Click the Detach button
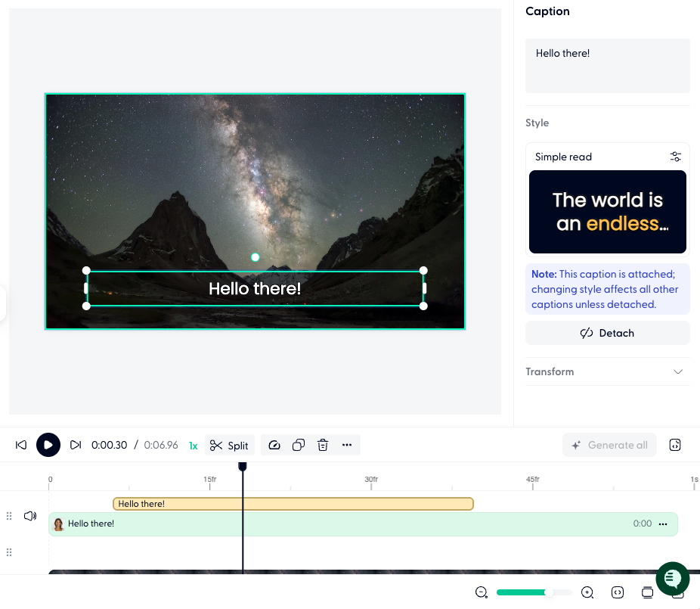The height and width of the screenshot is (609, 700). (607, 333)
